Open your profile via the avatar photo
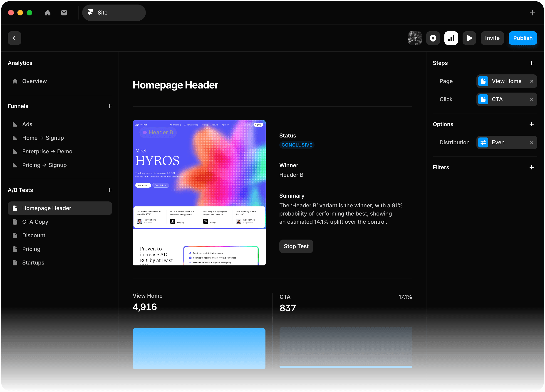This screenshot has height=392, width=545. point(415,38)
